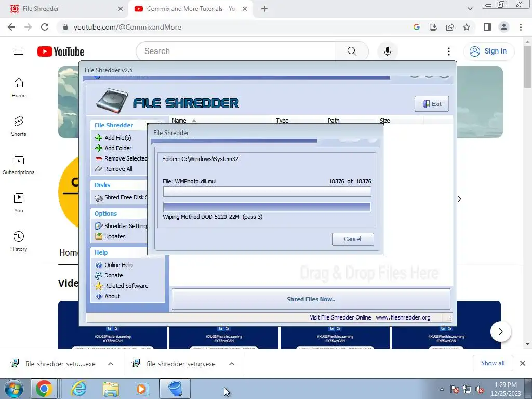Click the File Shredder disk logo

tap(112, 101)
